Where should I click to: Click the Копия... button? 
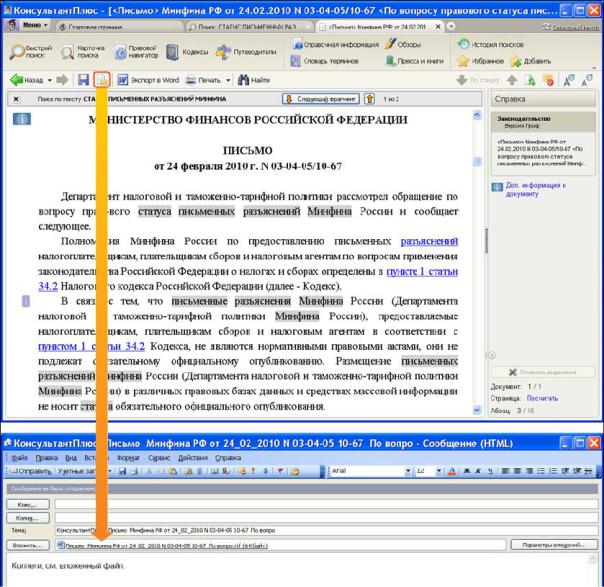coord(28,518)
